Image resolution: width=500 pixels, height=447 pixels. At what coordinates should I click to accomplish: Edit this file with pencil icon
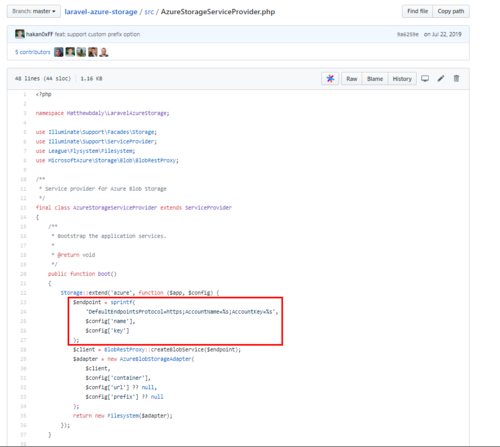(x=441, y=79)
